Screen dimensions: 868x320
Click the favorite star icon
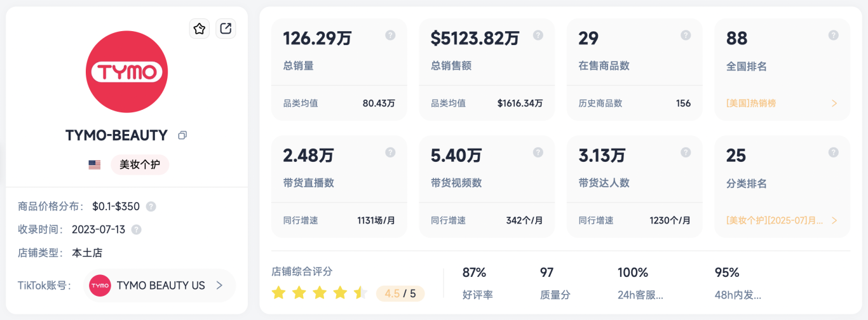[x=200, y=29]
